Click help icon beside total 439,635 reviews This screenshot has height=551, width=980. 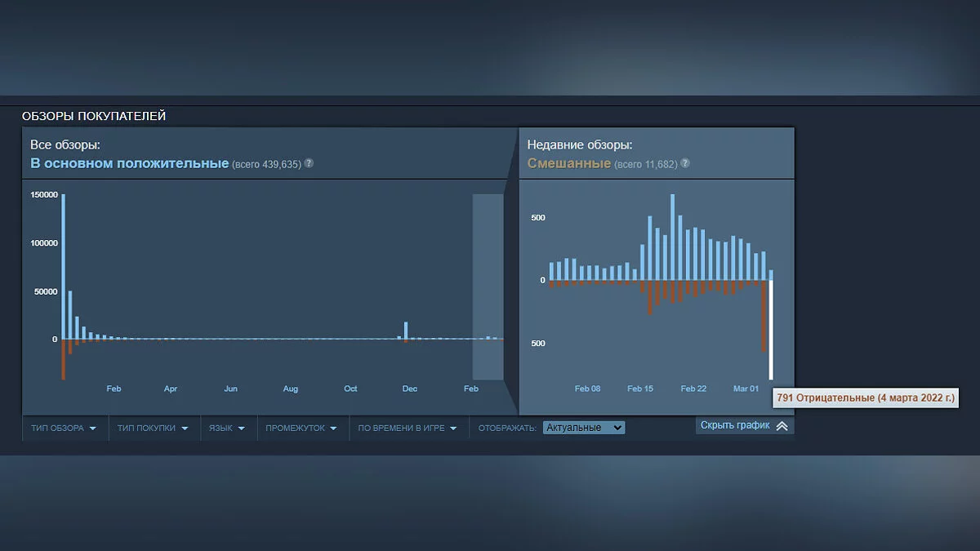point(309,163)
